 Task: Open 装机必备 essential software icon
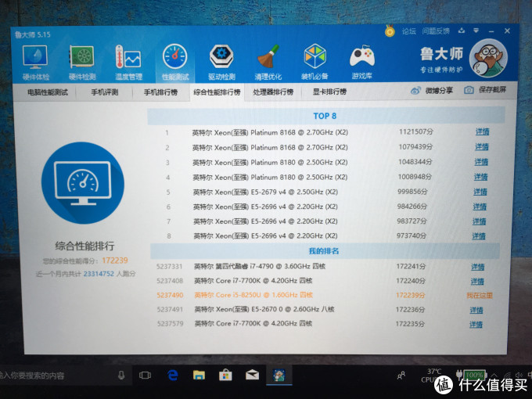click(x=315, y=63)
